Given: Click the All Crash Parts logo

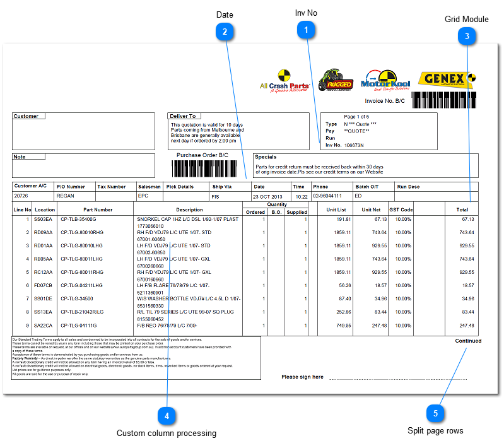Looking at the screenshot, I should (x=284, y=81).
